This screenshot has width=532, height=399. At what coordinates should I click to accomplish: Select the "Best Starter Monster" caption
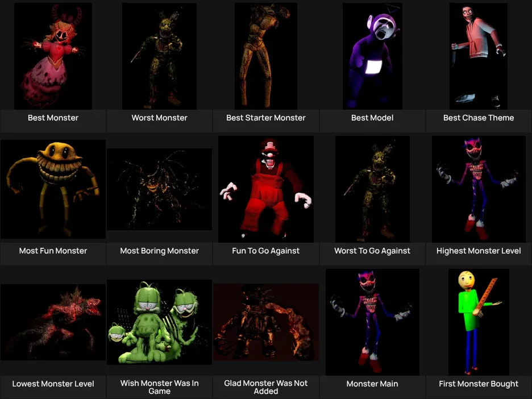[x=265, y=118]
